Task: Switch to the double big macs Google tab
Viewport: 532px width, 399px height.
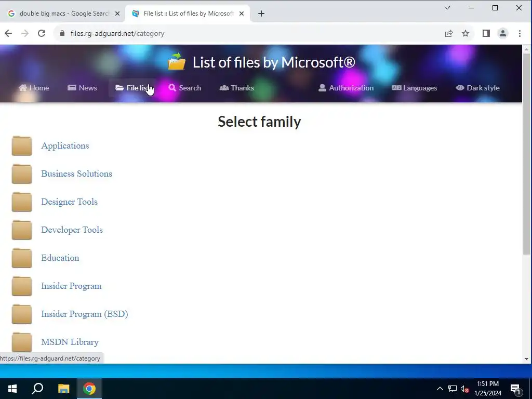Action: tap(63, 14)
